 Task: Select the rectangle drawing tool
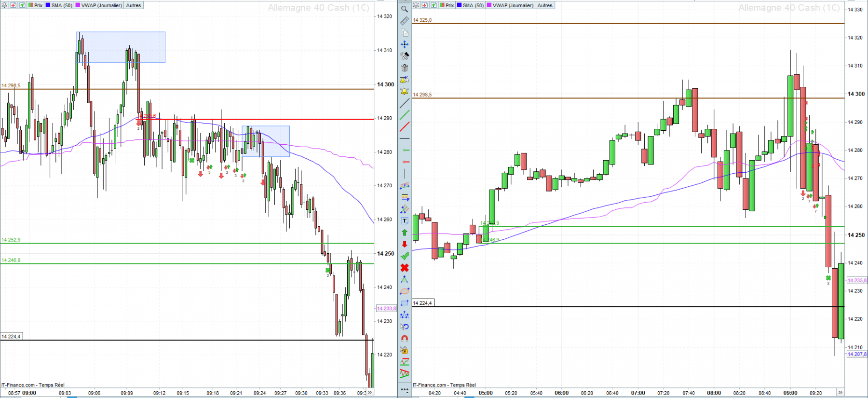[x=405, y=303]
